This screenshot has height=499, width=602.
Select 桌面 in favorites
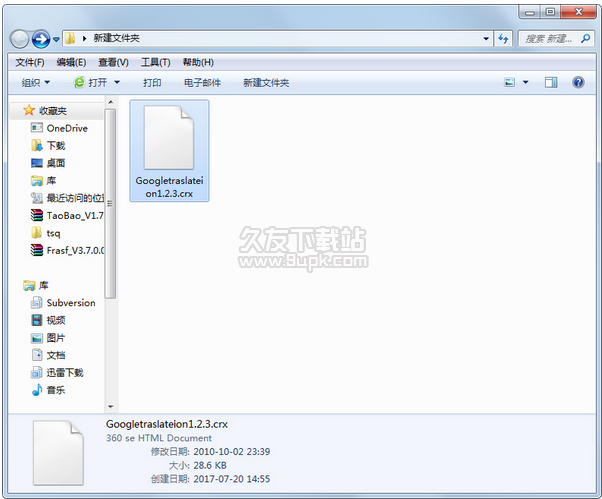click(56, 163)
